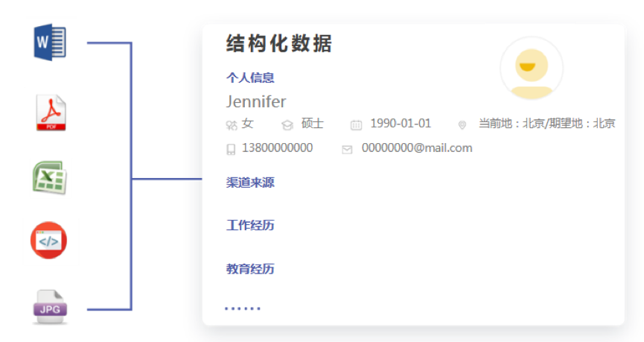Click the profile avatar picture
The image size is (644, 342).
tap(532, 69)
